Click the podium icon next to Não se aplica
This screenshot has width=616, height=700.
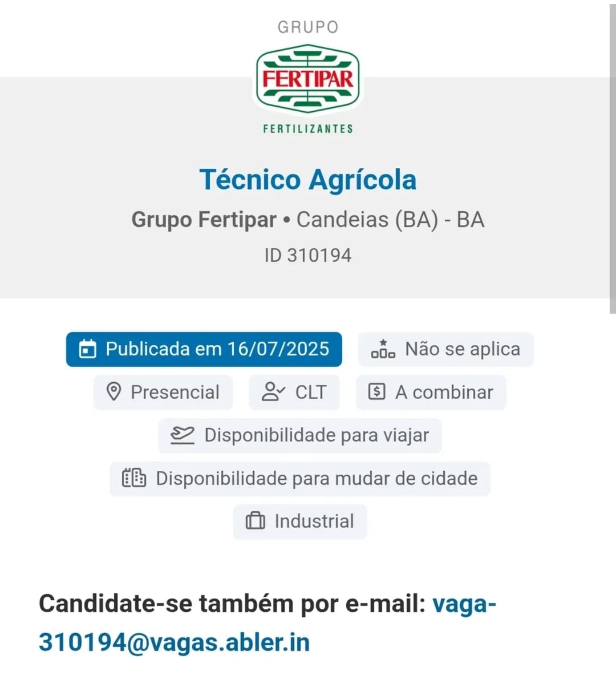[383, 349]
